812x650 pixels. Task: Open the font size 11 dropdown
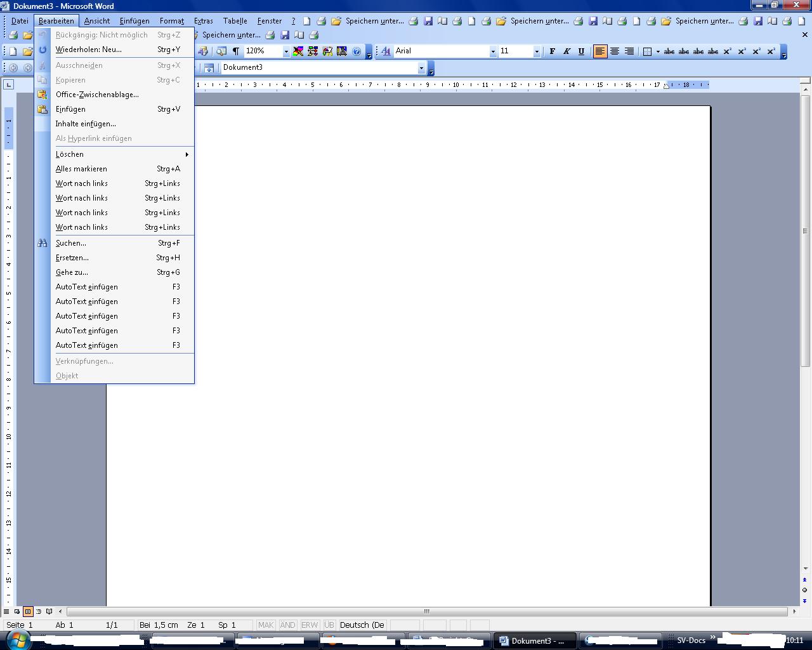pos(537,51)
